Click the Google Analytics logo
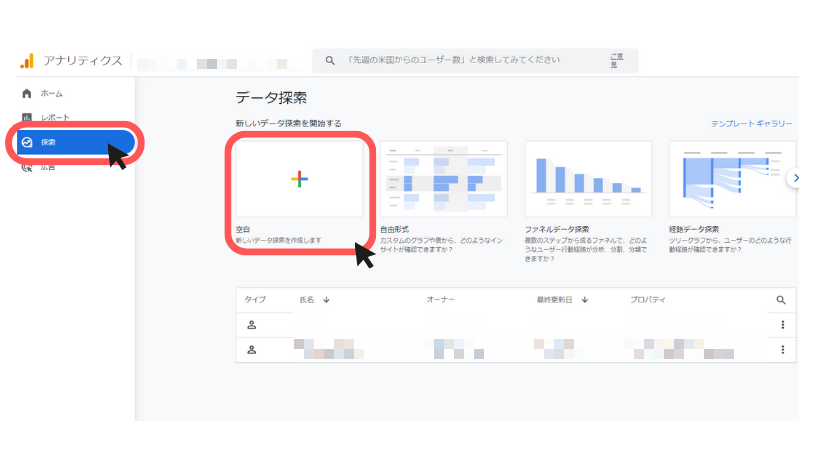The width and height of the screenshot is (816, 466). click(x=27, y=61)
